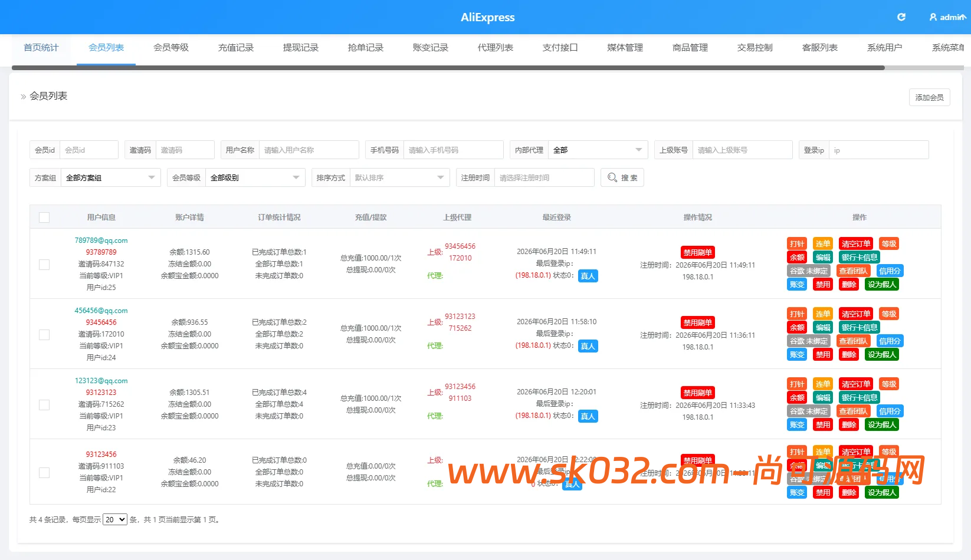Click the email 789789@qq.com
The image size is (971, 560).
101,241
